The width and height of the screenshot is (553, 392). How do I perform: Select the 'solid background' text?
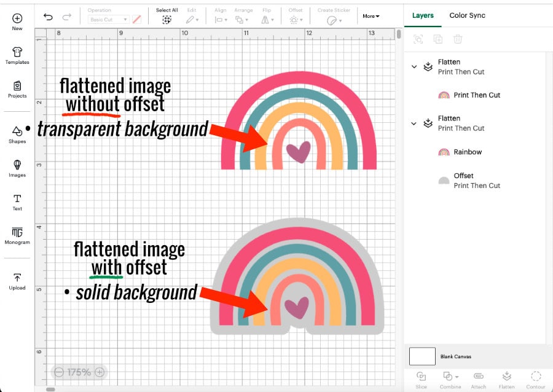point(136,292)
